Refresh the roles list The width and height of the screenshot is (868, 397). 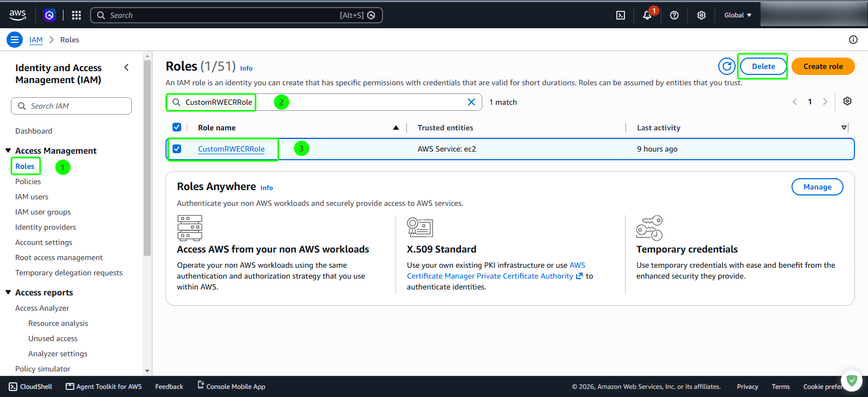click(727, 66)
